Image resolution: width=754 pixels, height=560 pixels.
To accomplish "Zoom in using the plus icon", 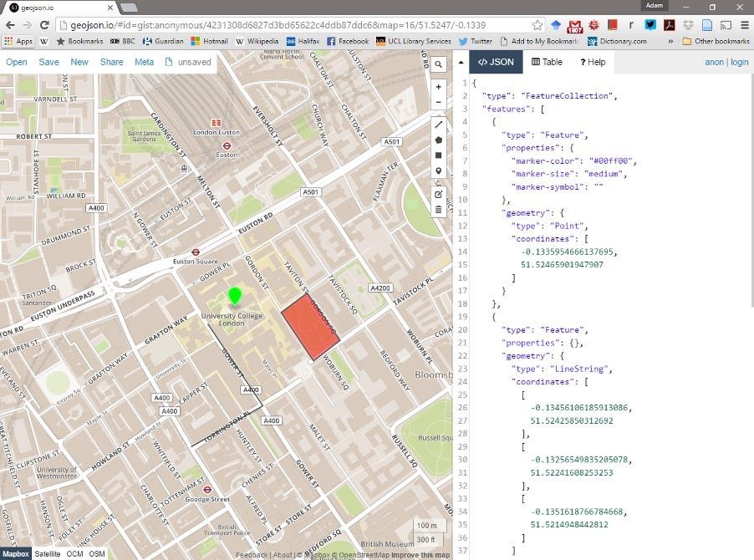I will (439, 87).
